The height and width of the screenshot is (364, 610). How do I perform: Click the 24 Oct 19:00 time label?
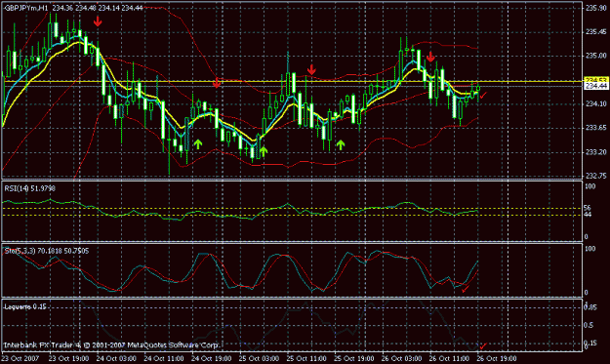tap(211, 358)
